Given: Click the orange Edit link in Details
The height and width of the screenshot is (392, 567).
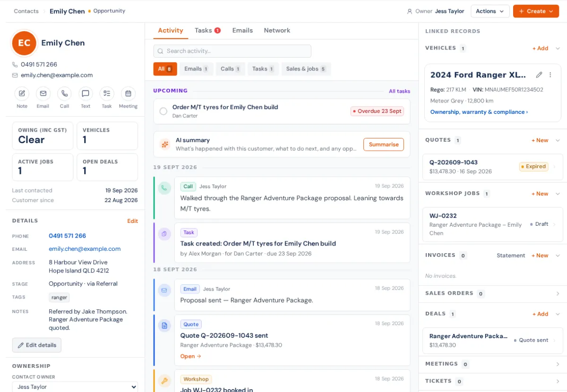Looking at the screenshot, I should pos(132,221).
